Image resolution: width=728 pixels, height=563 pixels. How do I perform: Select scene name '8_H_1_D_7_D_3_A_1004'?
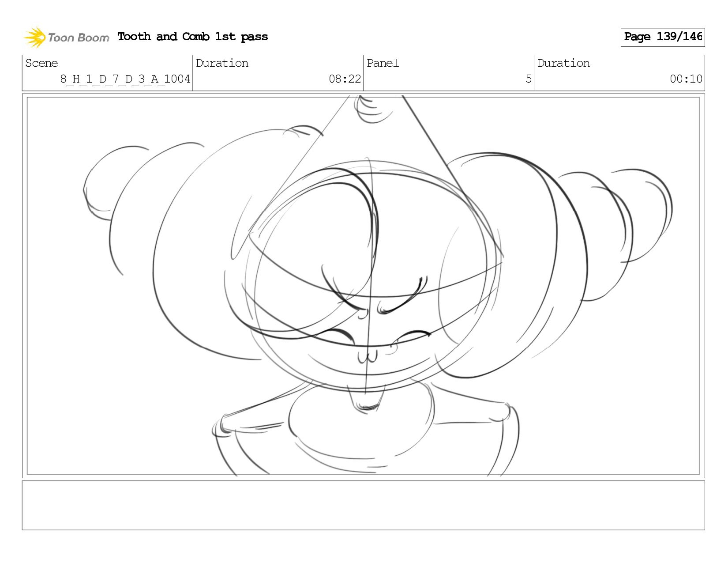tap(125, 79)
